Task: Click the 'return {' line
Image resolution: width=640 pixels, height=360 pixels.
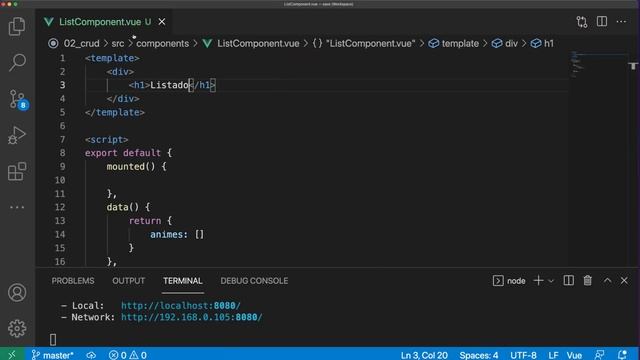Action: pos(150,221)
